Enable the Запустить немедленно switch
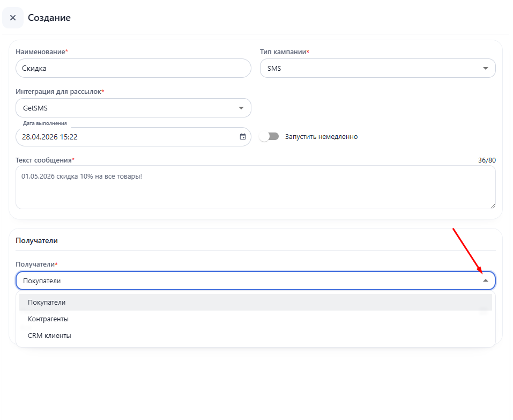This screenshot has width=513, height=420. [269, 137]
